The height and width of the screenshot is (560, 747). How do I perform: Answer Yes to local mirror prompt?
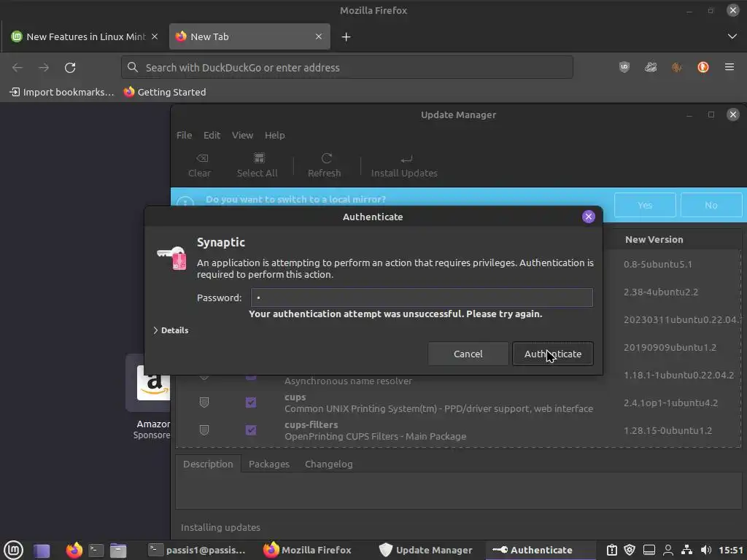point(645,205)
